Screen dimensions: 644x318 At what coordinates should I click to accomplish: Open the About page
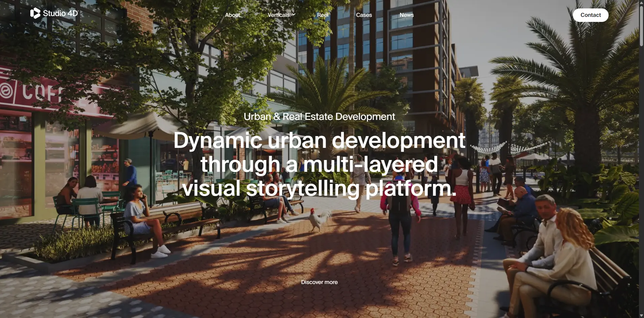(x=233, y=15)
